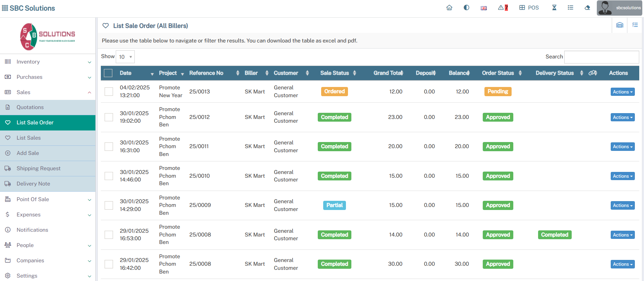644x281 pixels.
Task: Open the Show entries dropdown
Action: point(125,57)
